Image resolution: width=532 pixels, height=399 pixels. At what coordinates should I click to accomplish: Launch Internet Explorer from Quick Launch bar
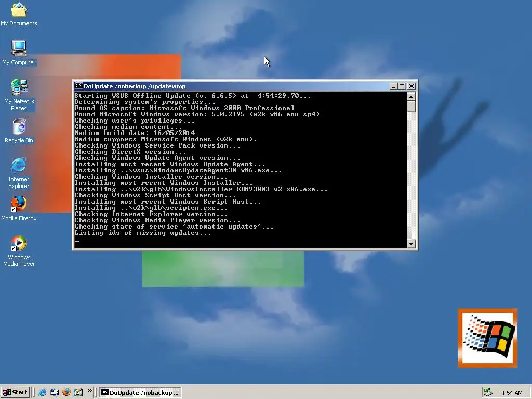pos(43,393)
